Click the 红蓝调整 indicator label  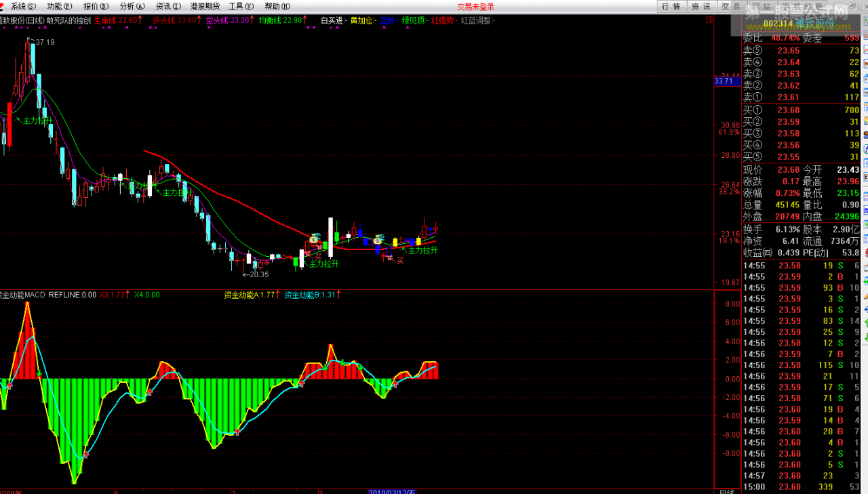(477, 20)
